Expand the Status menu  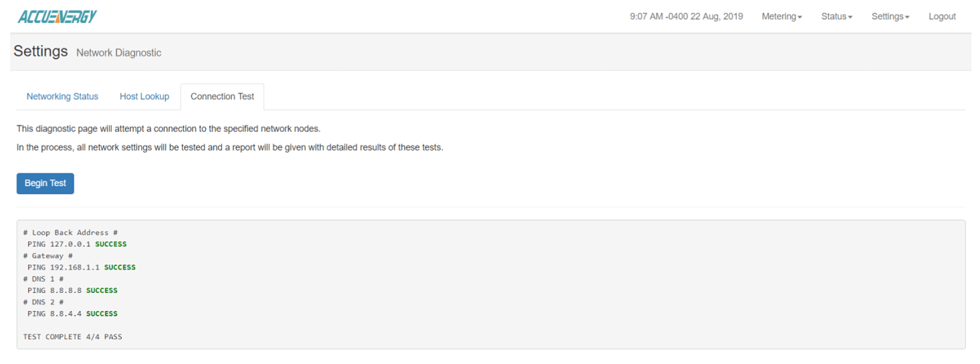pyautogui.click(x=836, y=16)
